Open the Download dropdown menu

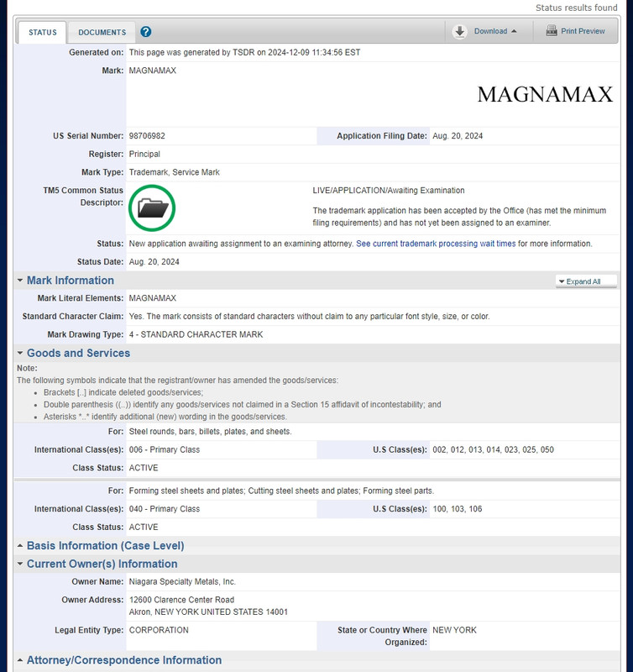click(495, 31)
